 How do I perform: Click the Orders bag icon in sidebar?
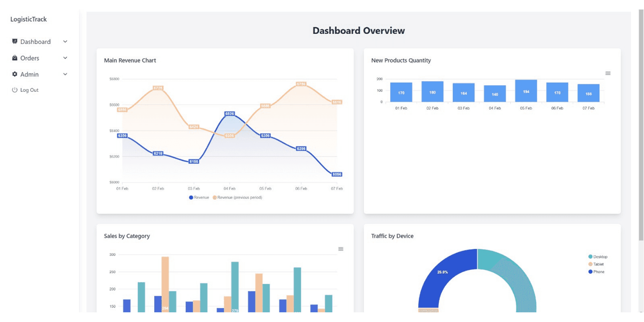[x=15, y=58]
